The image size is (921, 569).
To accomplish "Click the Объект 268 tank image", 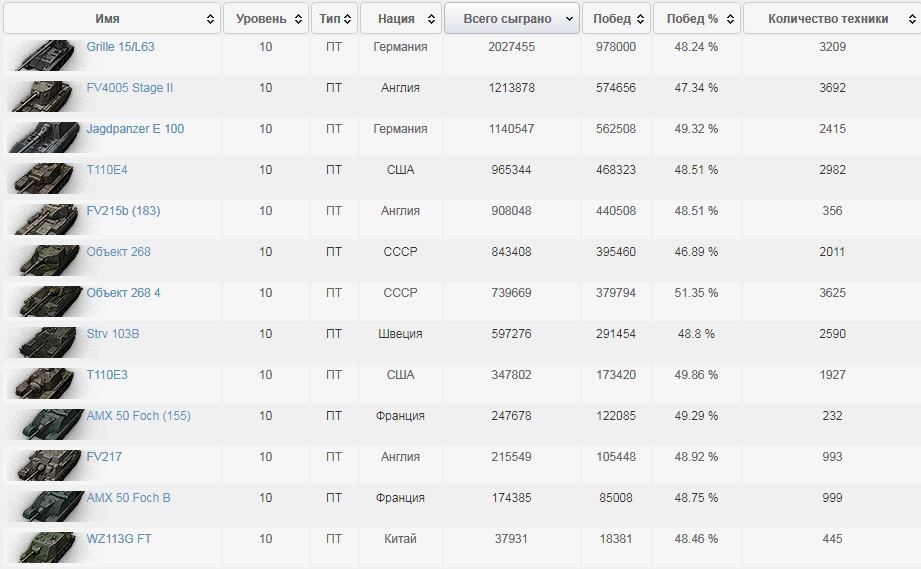I will (43, 260).
